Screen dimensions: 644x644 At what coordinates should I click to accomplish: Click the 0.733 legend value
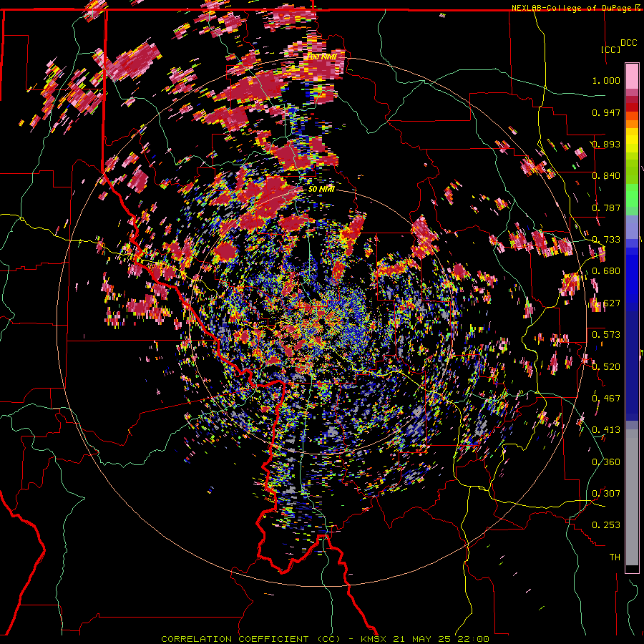606,240
